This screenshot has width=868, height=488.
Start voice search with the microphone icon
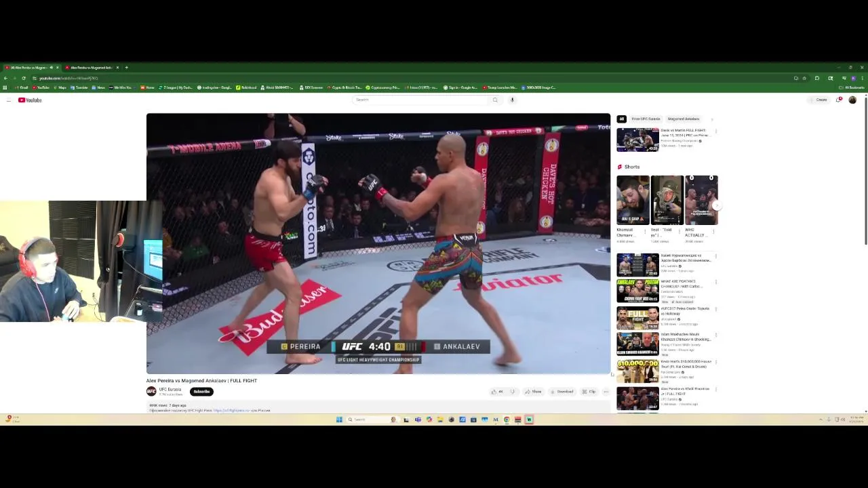[x=512, y=100]
